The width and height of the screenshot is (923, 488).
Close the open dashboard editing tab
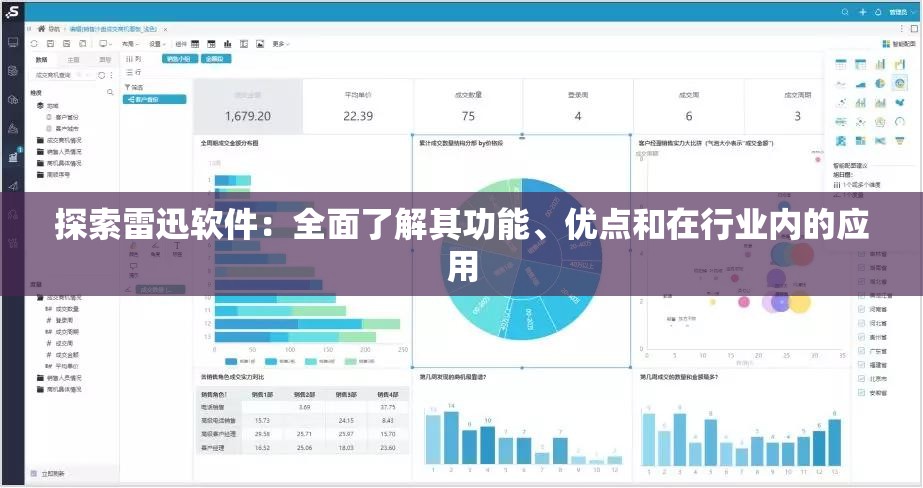[x=165, y=29]
